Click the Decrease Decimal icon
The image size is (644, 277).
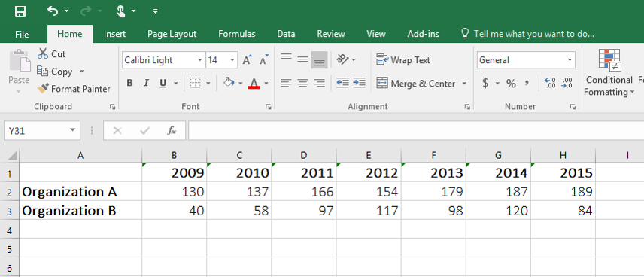(567, 83)
